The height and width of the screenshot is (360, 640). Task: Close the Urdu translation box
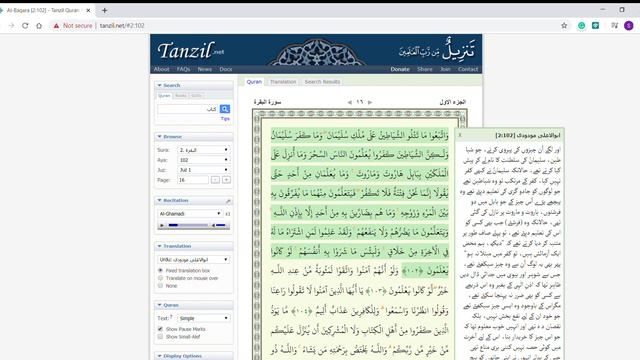[460, 135]
